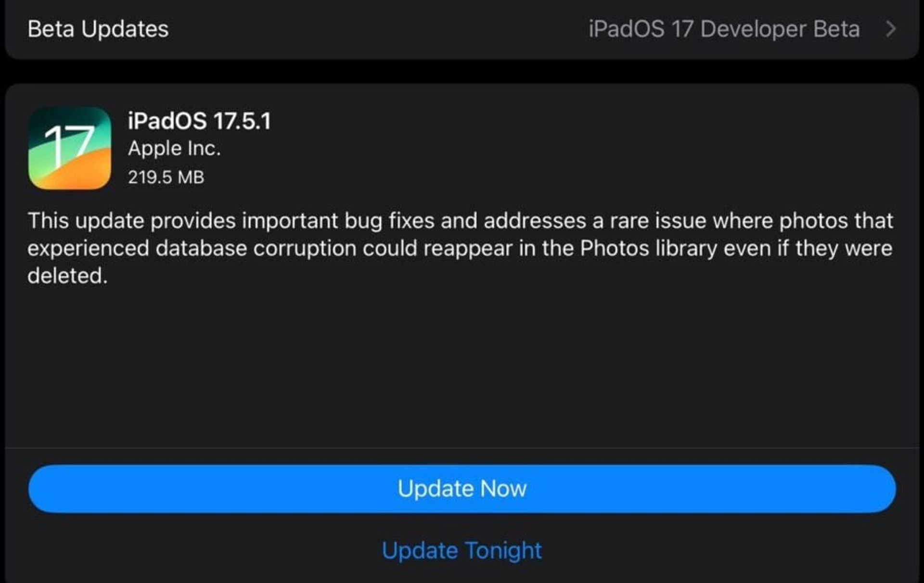Click the black gap between the two cards
Viewport: 924px width, 583px height.
point(462,71)
